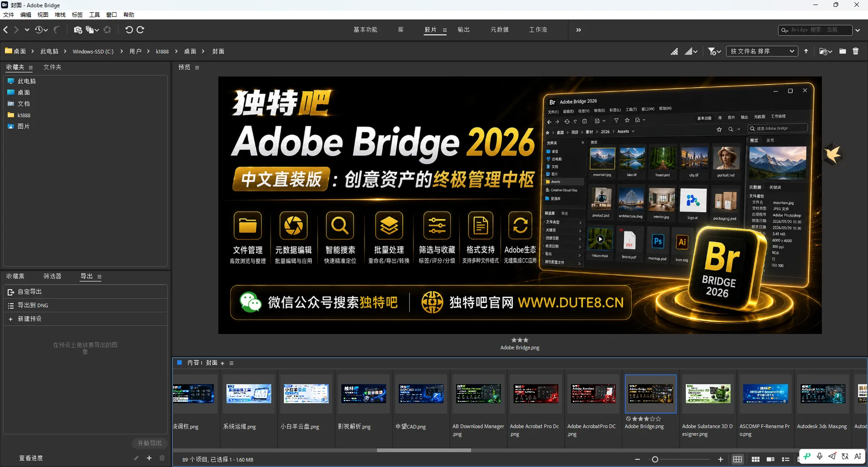This screenshot has height=467, width=868.
Task: Open the navigation history dropdown arrow
Action: [27, 30]
